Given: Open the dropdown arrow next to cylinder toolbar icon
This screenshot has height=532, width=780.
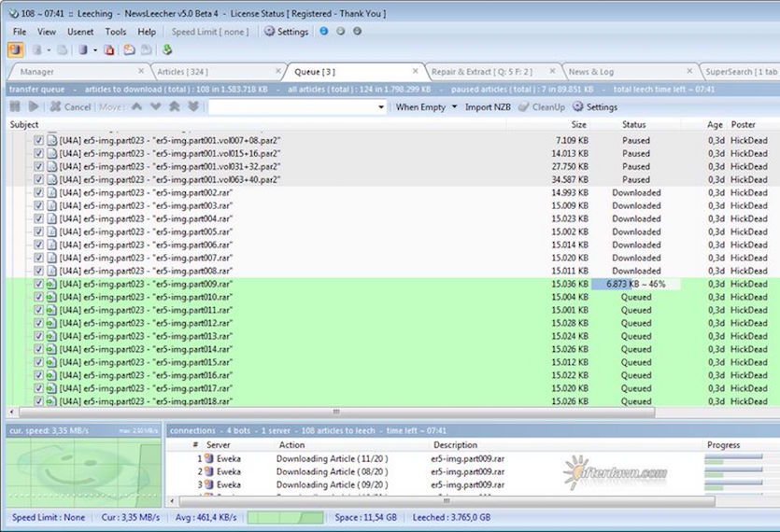Looking at the screenshot, I should tap(95, 50).
